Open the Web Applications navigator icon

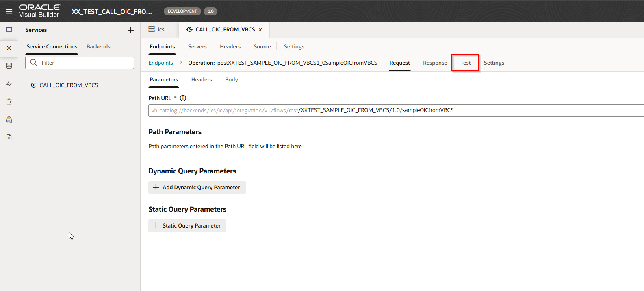(9, 30)
